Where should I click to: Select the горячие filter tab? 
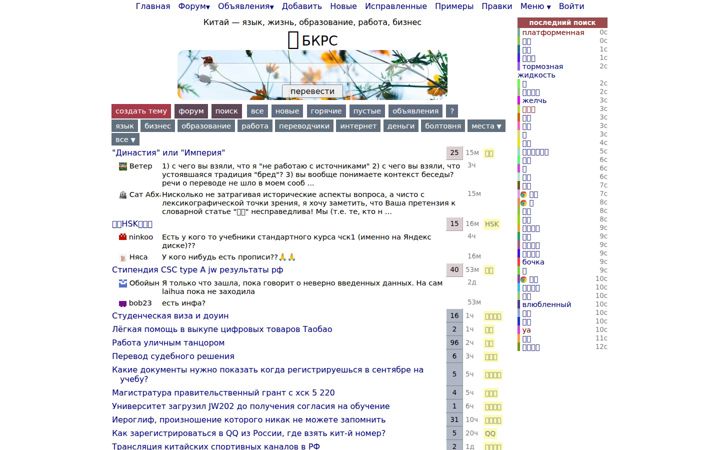click(326, 111)
